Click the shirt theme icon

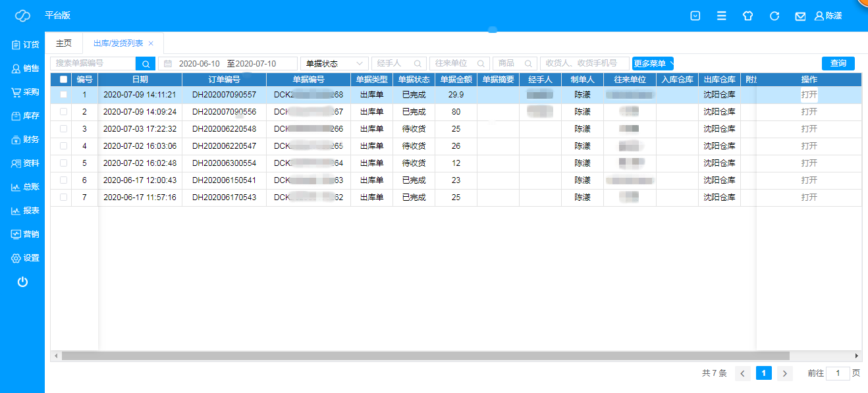click(747, 16)
